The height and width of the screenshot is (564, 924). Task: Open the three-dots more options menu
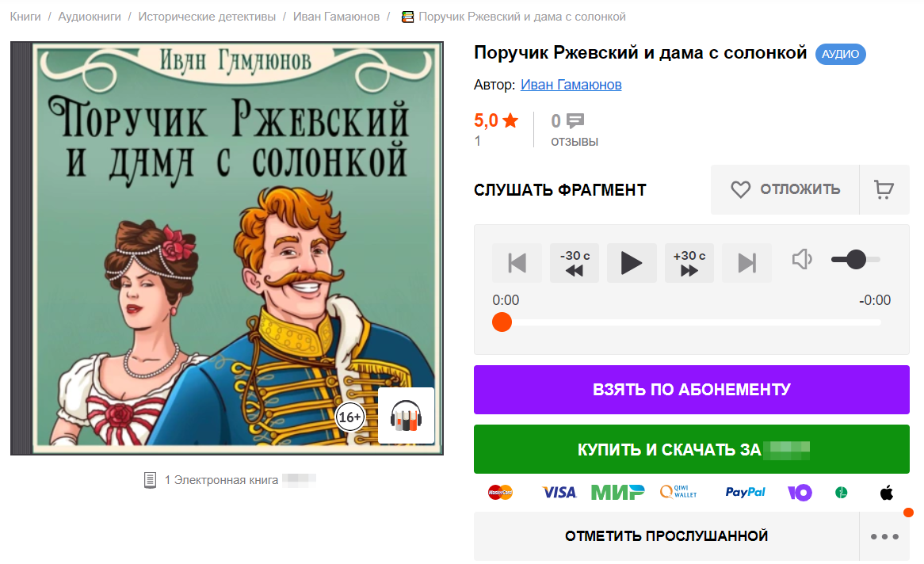coord(884,536)
